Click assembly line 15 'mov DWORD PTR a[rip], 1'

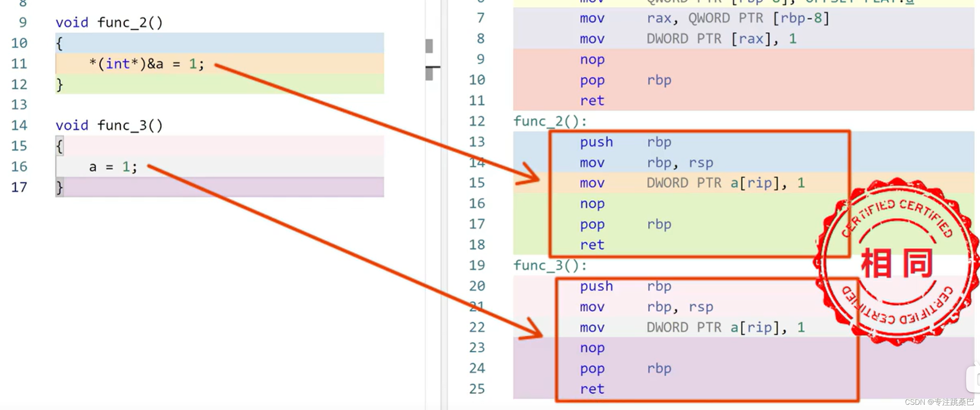(692, 183)
